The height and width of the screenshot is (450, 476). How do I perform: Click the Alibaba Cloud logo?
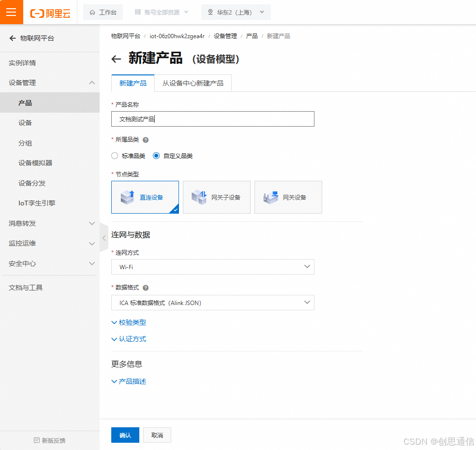50,13
